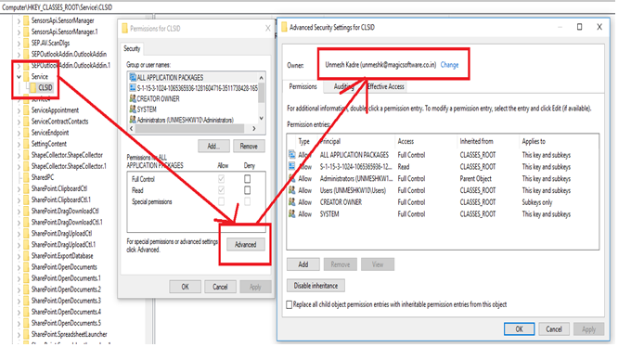Click ALL APPLICATION PACKAGES group icon in Permissions list

(133, 77)
